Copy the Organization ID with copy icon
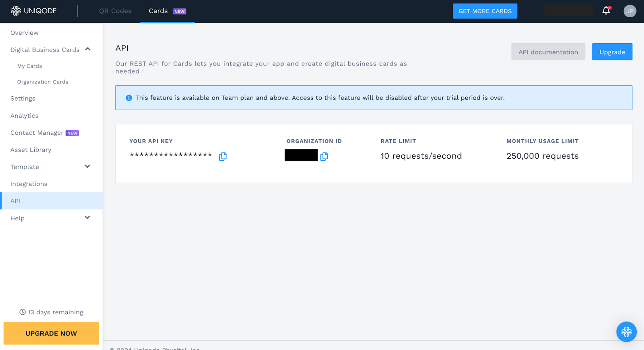 click(x=324, y=156)
